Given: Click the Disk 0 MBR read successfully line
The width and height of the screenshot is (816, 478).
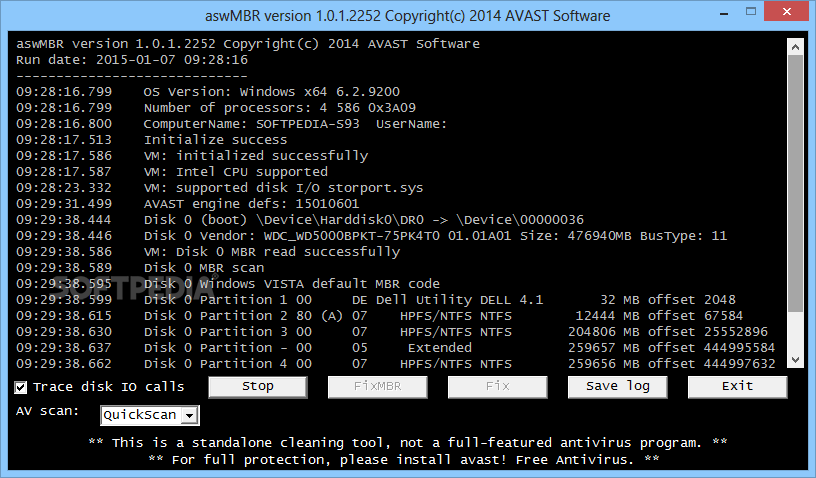Looking at the screenshot, I should (208, 252).
